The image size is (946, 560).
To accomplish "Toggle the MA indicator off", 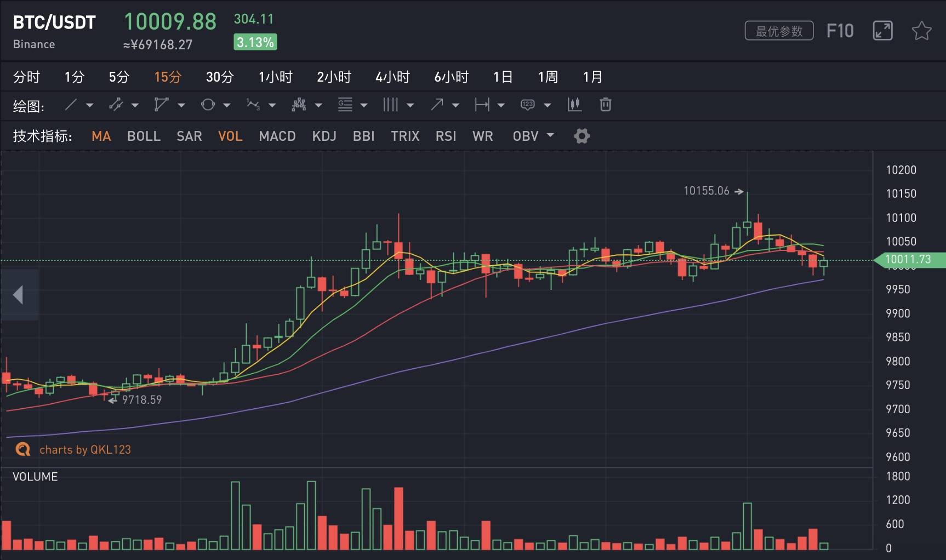I will (x=101, y=136).
